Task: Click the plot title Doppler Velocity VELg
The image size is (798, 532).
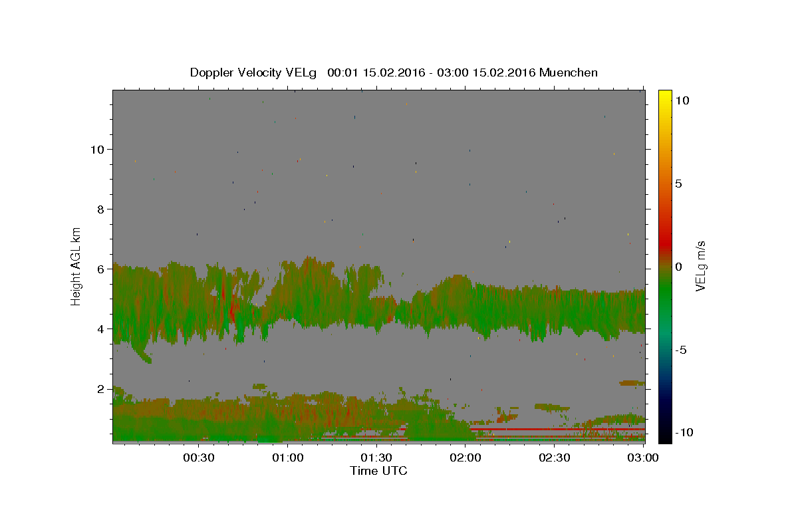Action: [253, 72]
